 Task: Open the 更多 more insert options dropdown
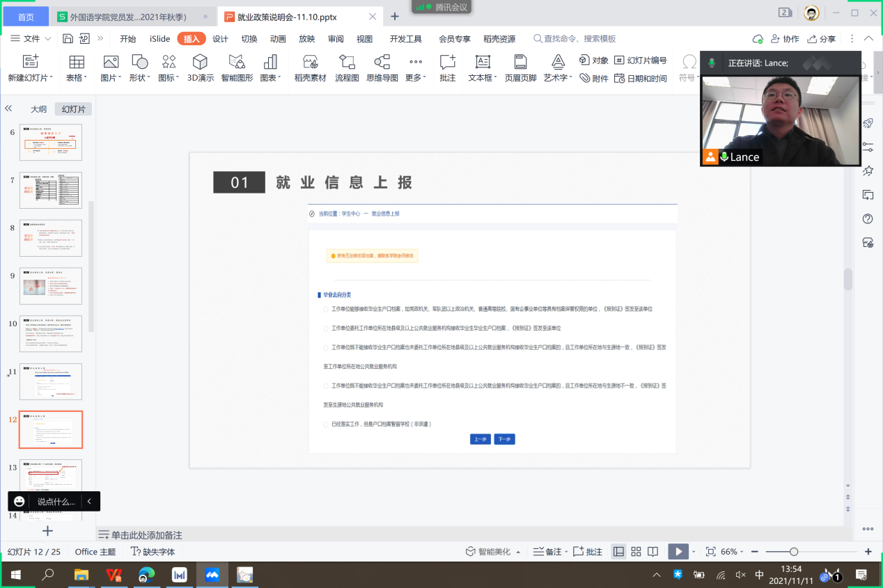[416, 69]
